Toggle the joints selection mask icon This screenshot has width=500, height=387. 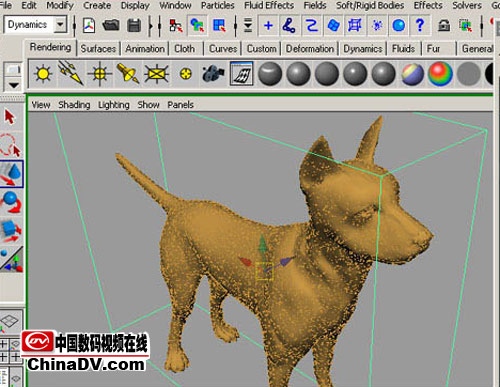(289, 25)
